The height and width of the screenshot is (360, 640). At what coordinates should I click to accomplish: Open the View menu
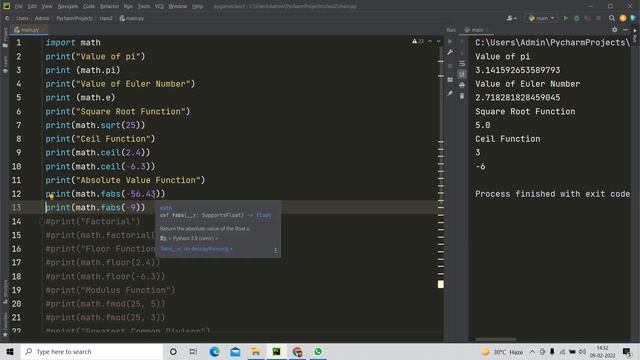[47, 6]
